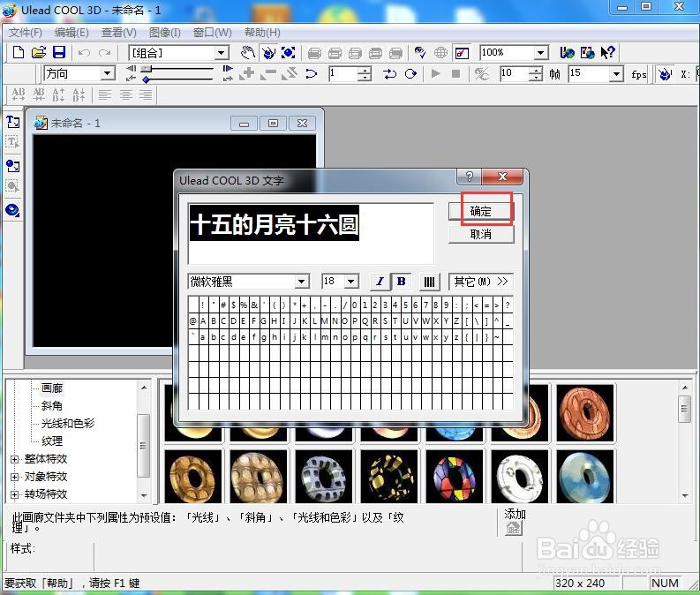This screenshot has height=595, width=700.
Task: Save the project with disk icon
Action: tap(59, 53)
